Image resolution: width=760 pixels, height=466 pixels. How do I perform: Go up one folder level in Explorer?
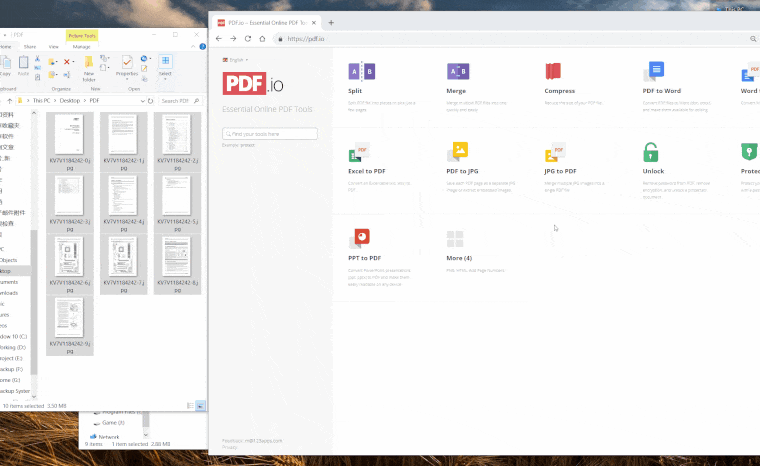10,101
